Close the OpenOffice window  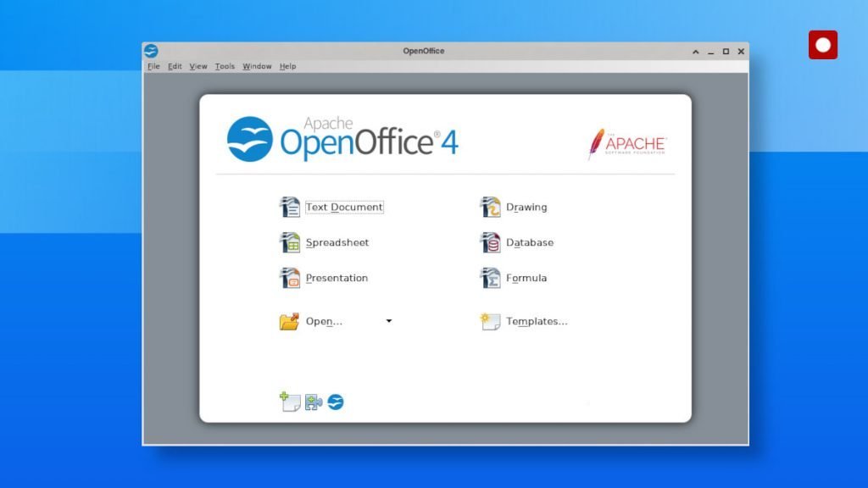[741, 52]
